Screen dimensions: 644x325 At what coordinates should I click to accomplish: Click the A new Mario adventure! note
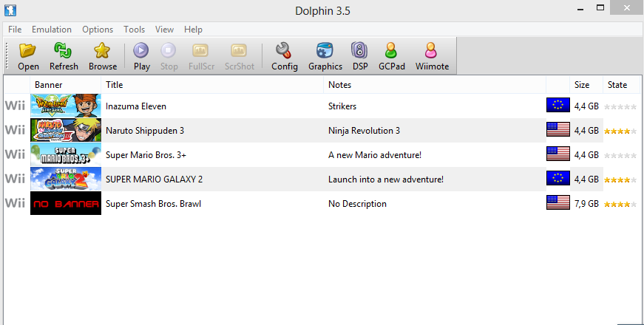pos(375,154)
